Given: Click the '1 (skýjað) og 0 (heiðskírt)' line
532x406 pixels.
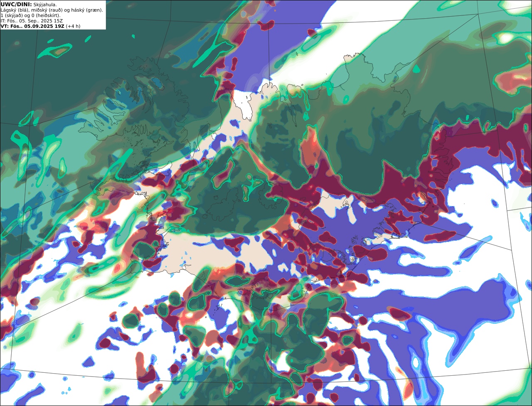Looking at the screenshot, I should pos(30,15).
